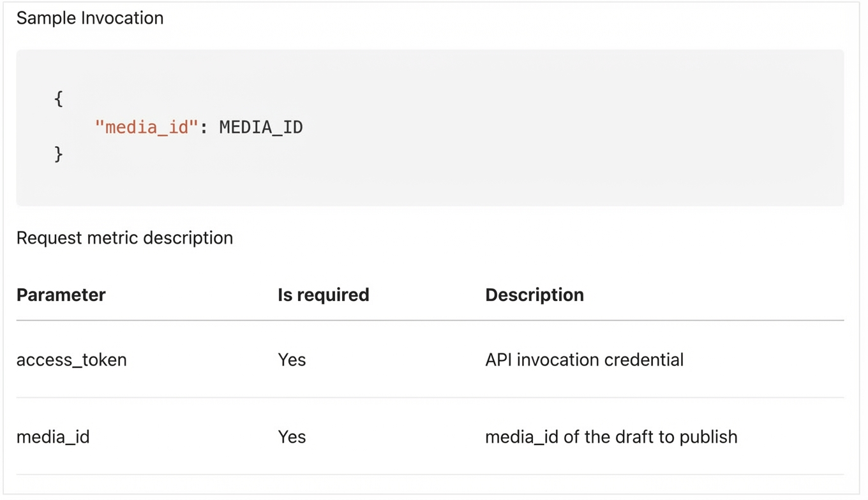The width and height of the screenshot is (868, 500).
Task: Select the "Sample Invocation" heading text
Action: point(90,18)
